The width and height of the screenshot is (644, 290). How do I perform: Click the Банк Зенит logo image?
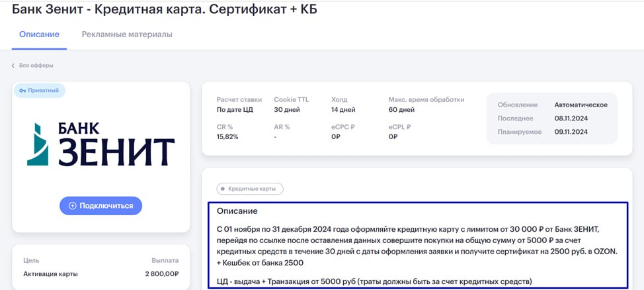[101, 144]
